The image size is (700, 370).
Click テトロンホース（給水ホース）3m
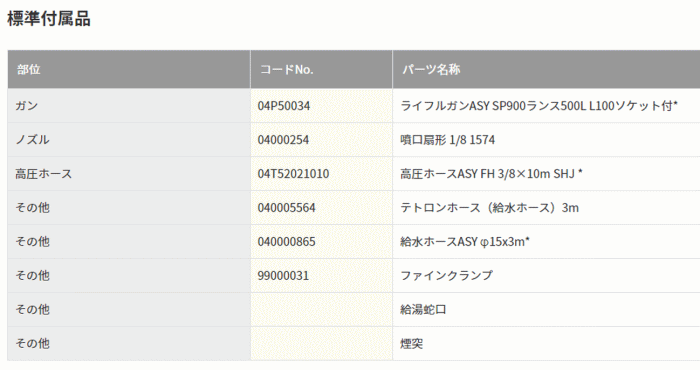pyautogui.click(x=489, y=208)
